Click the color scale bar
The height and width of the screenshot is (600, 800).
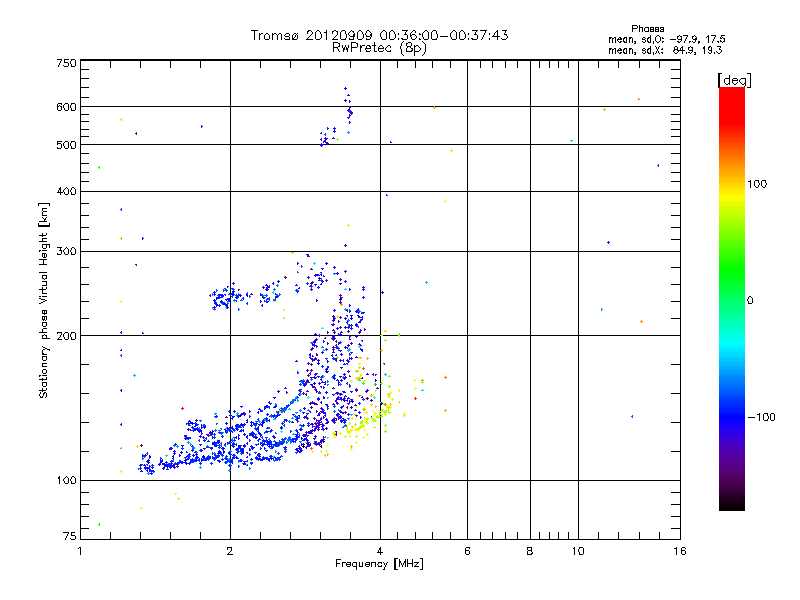[x=732, y=298]
